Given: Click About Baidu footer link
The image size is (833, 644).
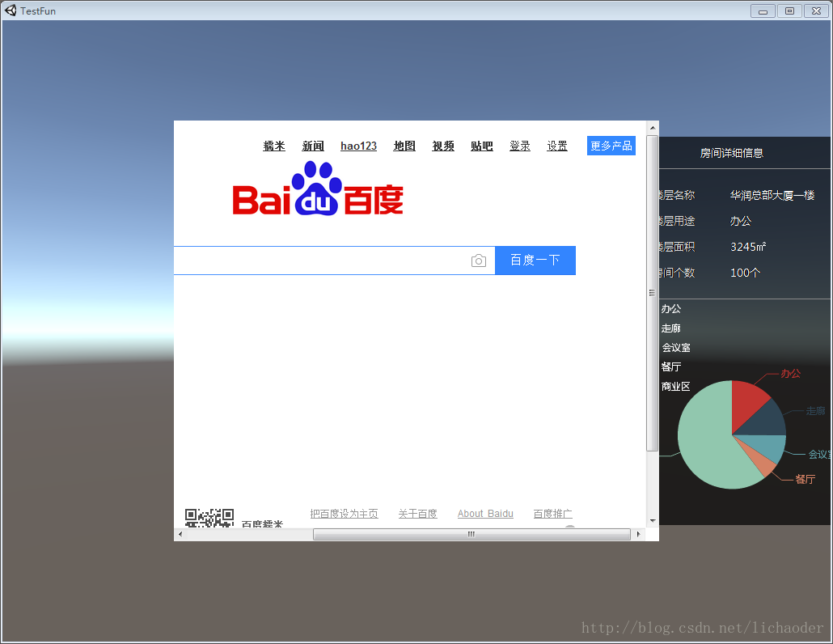Looking at the screenshot, I should (485, 513).
